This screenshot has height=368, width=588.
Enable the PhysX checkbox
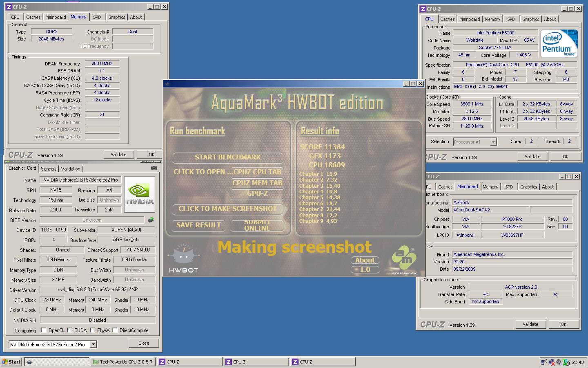click(93, 330)
